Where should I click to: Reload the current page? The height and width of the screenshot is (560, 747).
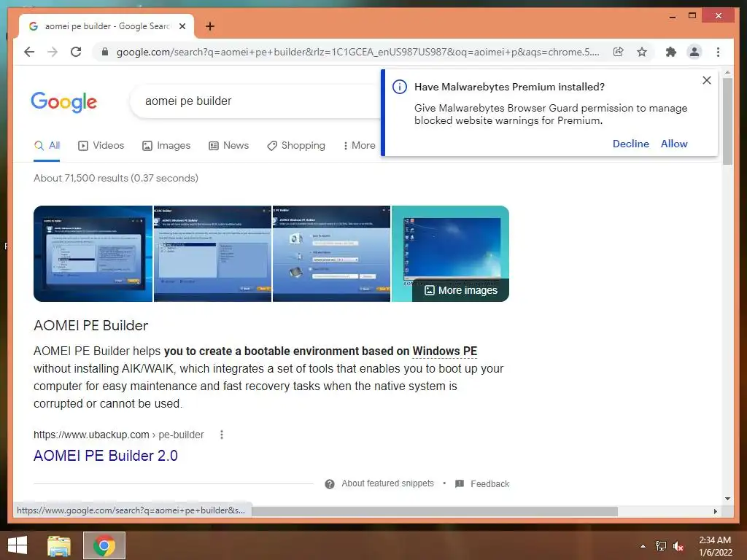(76, 52)
